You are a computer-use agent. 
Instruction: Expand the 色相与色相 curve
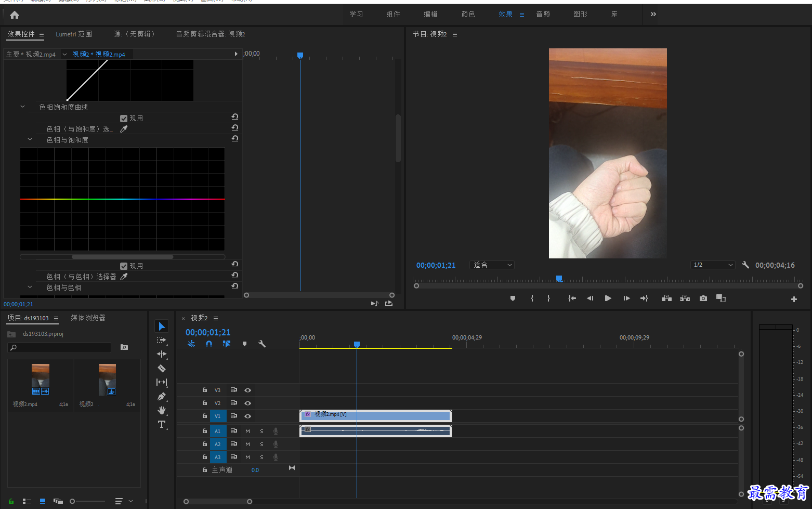[x=30, y=287]
